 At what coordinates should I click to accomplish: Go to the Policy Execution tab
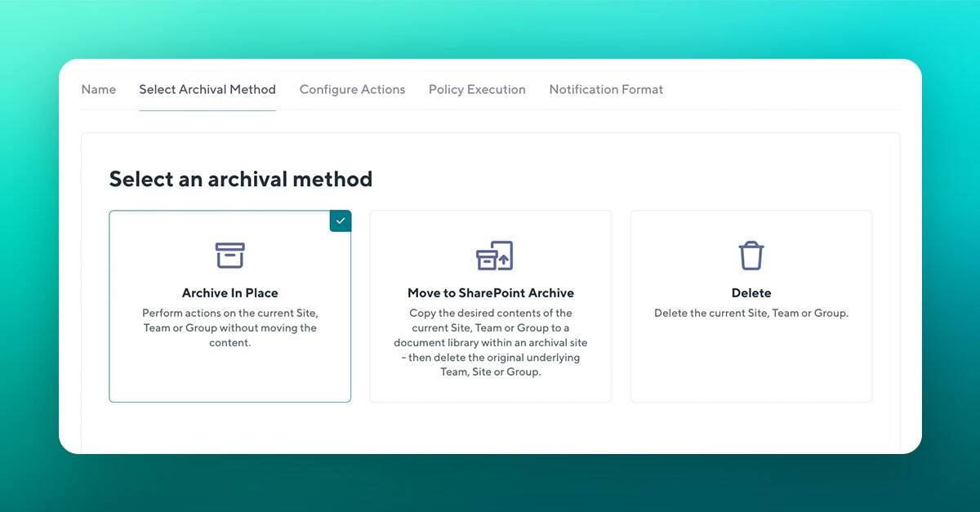tap(477, 90)
